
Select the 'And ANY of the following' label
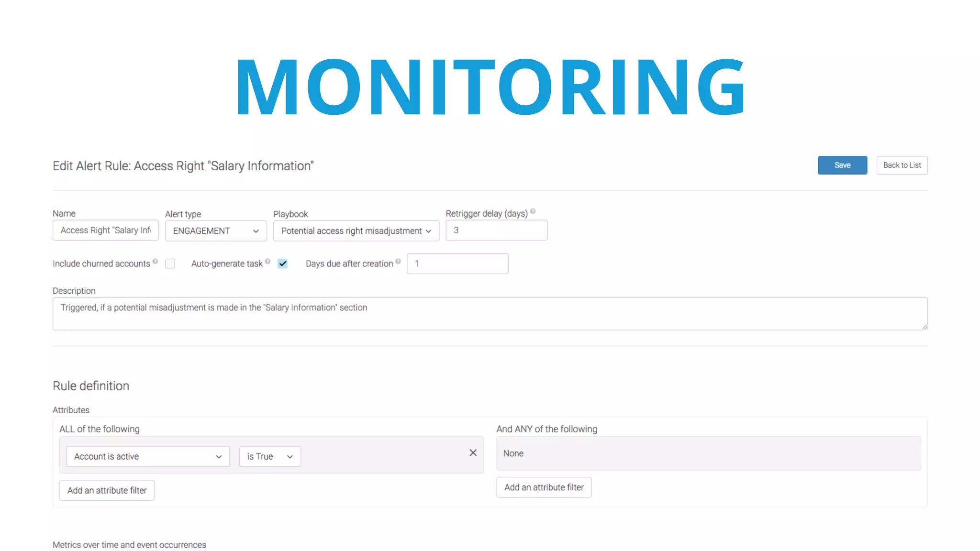[546, 429]
